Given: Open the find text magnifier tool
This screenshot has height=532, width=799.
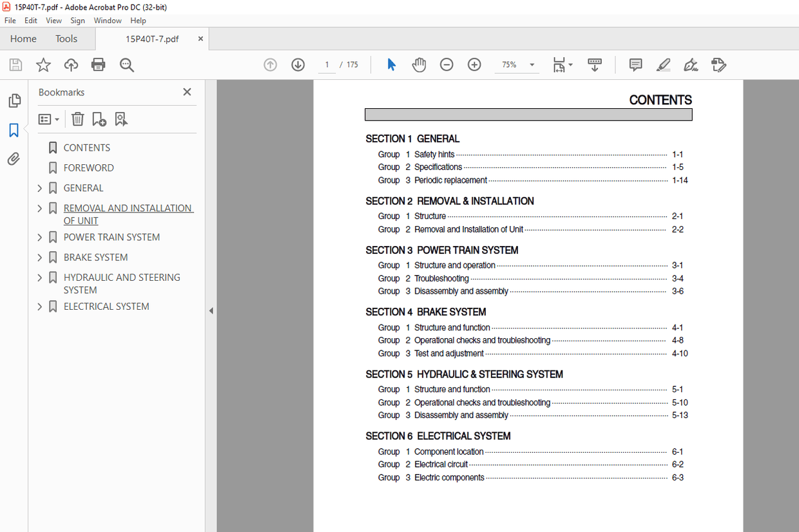Looking at the screenshot, I should [126, 64].
